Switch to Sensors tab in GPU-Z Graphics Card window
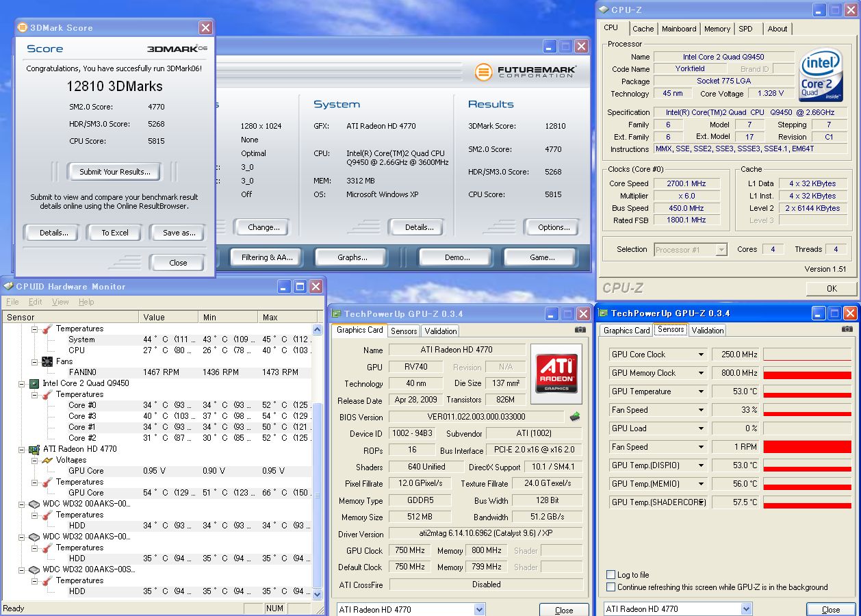The width and height of the screenshot is (861, 616). [x=404, y=331]
